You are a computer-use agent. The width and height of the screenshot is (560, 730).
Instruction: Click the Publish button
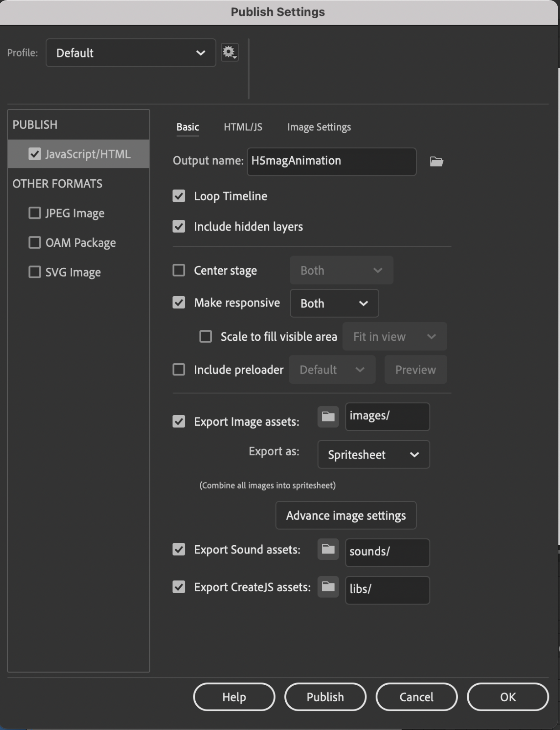[325, 697]
